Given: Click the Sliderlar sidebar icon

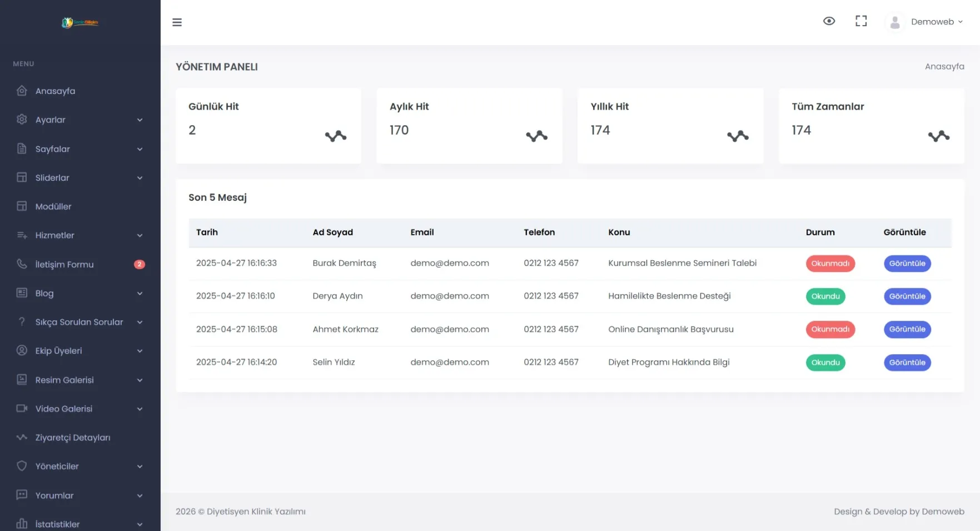Looking at the screenshot, I should click(22, 177).
